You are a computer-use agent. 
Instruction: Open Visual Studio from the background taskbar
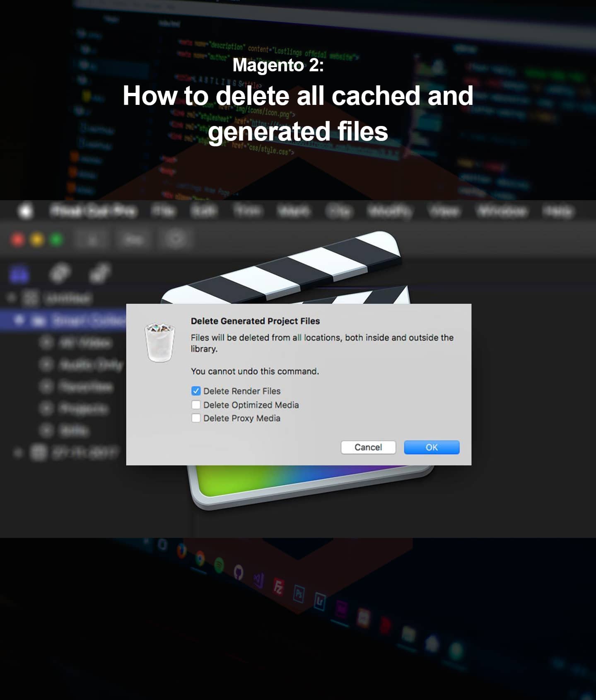(x=258, y=580)
